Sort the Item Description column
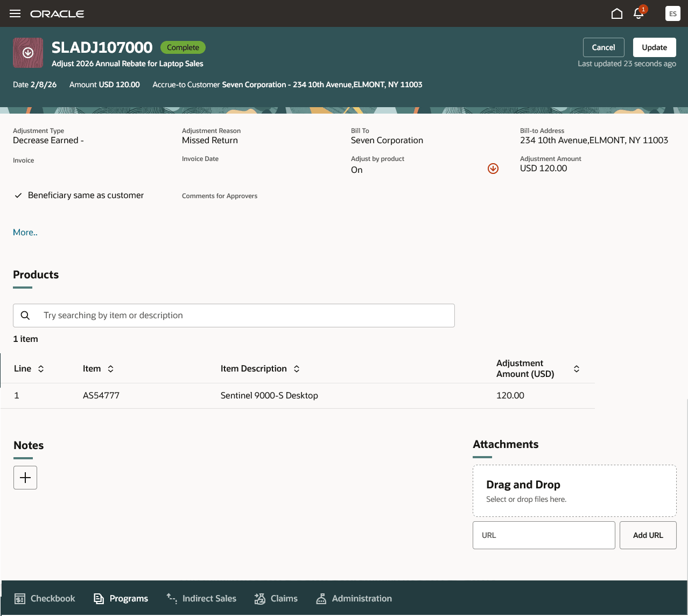The width and height of the screenshot is (688, 616). [297, 369]
